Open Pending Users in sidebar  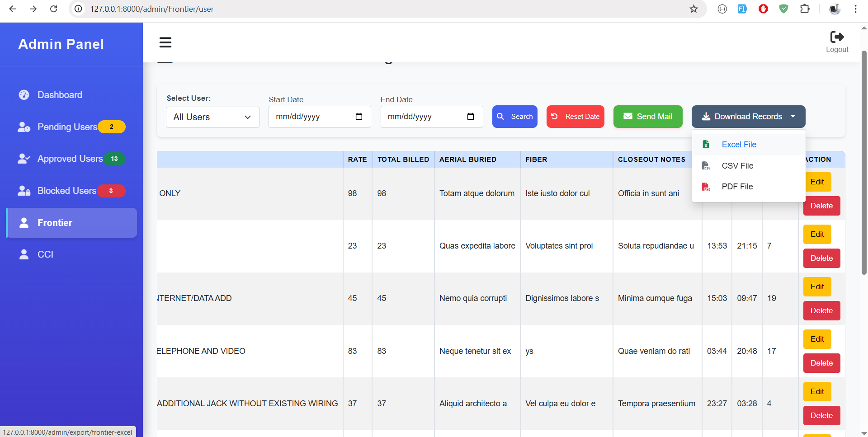pos(67,127)
